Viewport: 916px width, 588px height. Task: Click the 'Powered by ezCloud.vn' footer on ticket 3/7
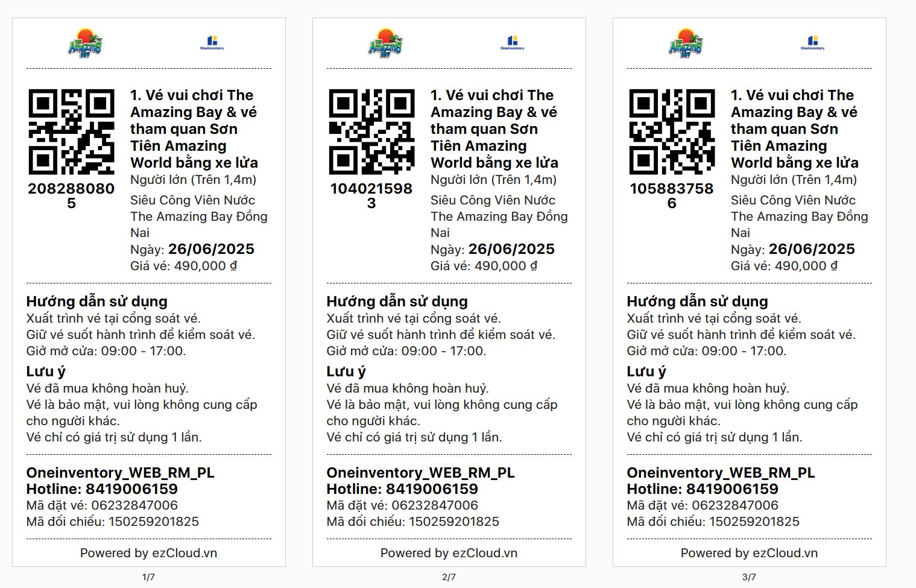pos(749,553)
